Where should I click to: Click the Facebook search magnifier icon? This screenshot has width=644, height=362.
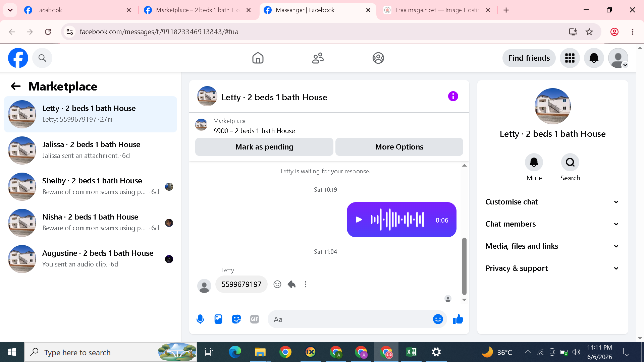[42, 58]
